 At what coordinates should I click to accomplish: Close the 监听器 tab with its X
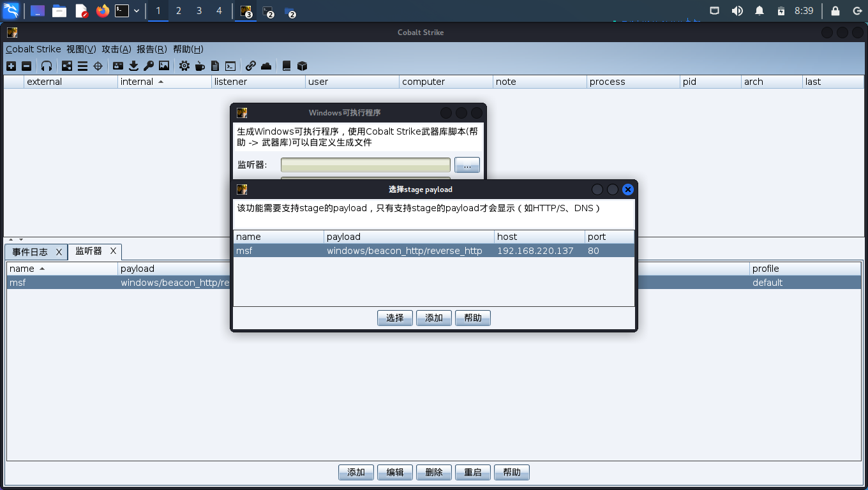pyautogui.click(x=113, y=251)
